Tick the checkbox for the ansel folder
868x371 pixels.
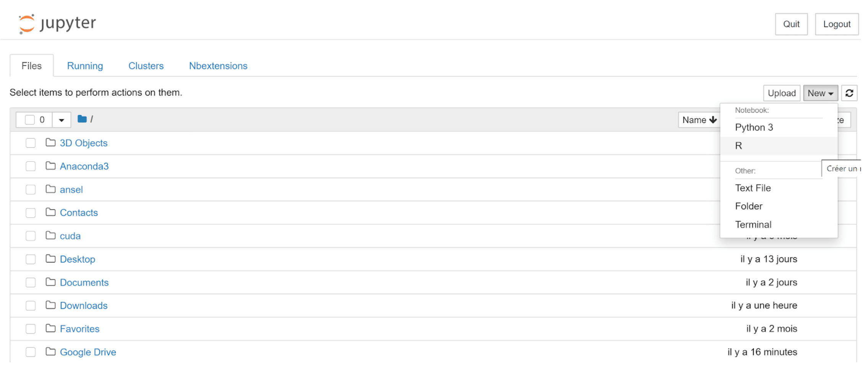[x=31, y=190]
